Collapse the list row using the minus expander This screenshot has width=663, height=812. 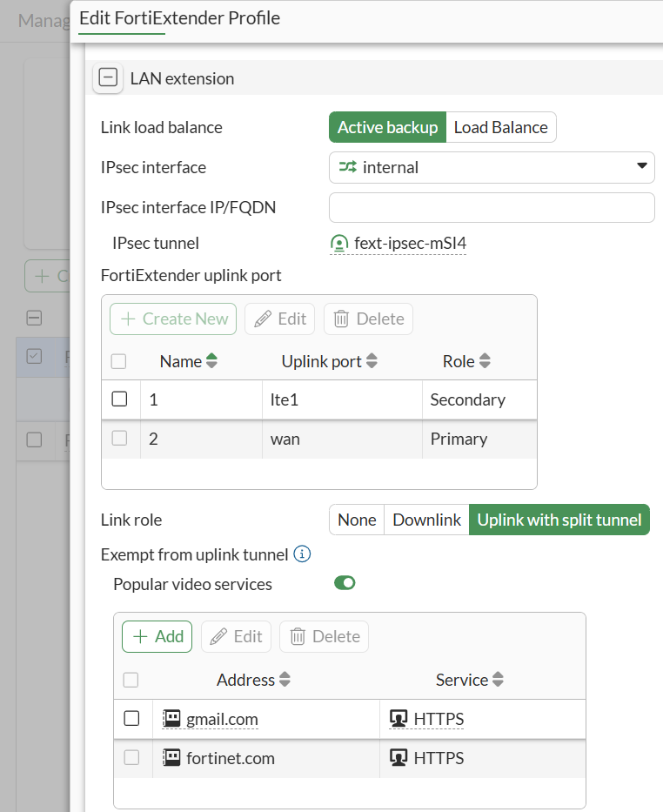pos(33,318)
